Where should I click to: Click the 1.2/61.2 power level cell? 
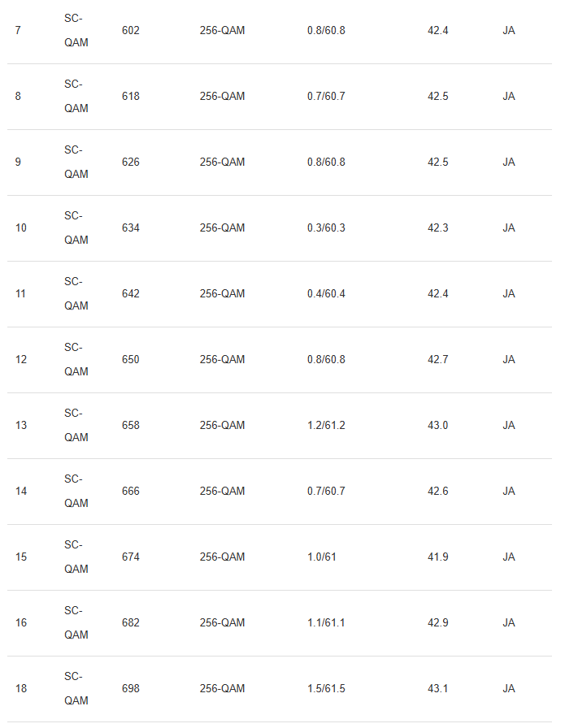point(326,426)
